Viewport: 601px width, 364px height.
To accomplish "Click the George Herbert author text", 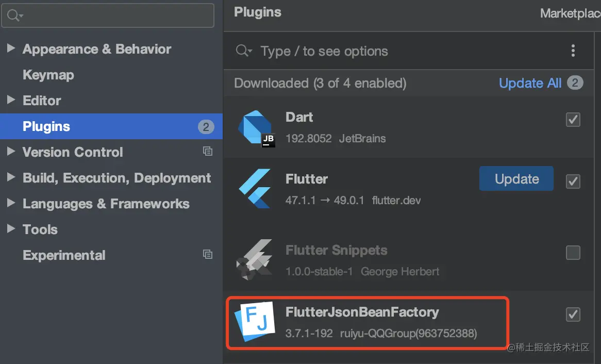I will point(400,272).
